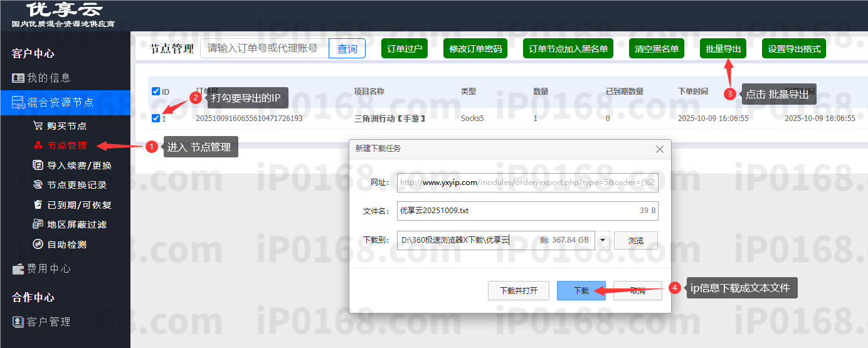
Task: Click the 购买节点 shopping cart icon
Action: coord(38,126)
